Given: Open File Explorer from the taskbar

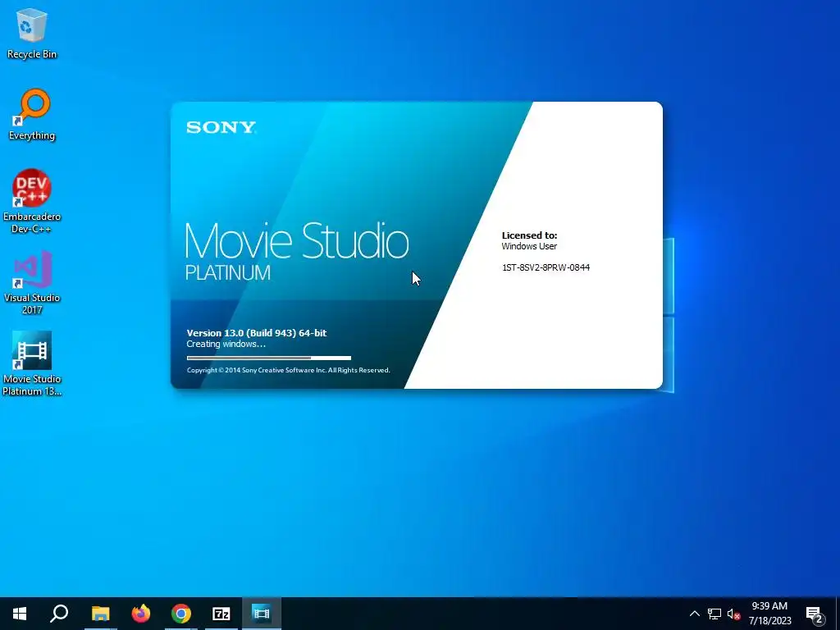Looking at the screenshot, I should tap(100, 614).
